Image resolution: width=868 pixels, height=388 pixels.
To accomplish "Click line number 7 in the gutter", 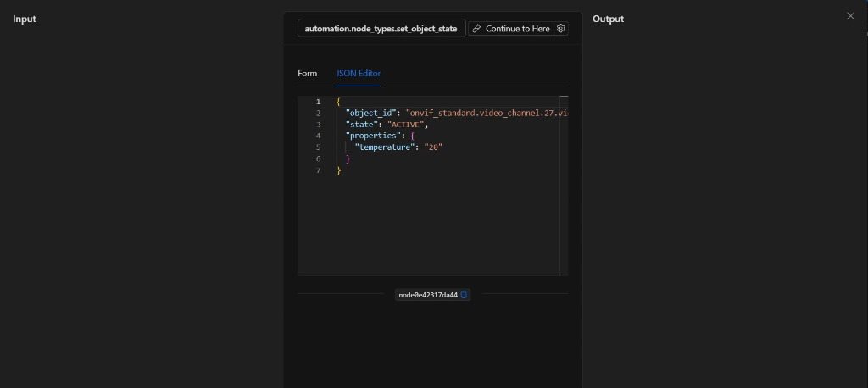I will (x=319, y=170).
